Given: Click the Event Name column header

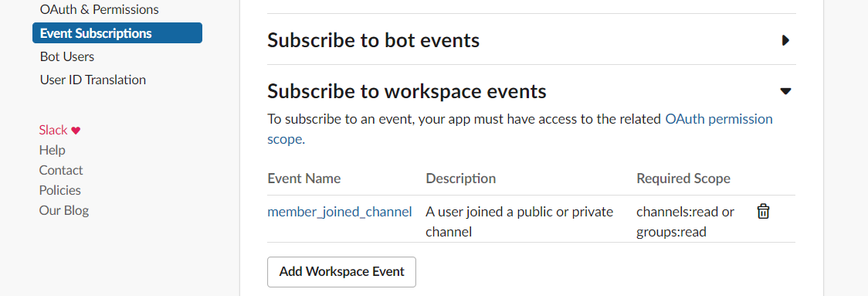Looking at the screenshot, I should 304,179.
